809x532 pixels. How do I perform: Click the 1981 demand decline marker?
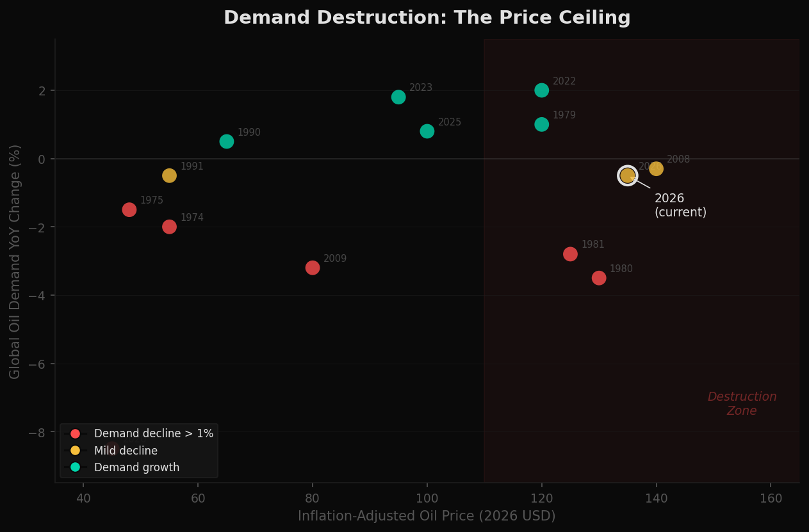pyautogui.click(x=570, y=254)
